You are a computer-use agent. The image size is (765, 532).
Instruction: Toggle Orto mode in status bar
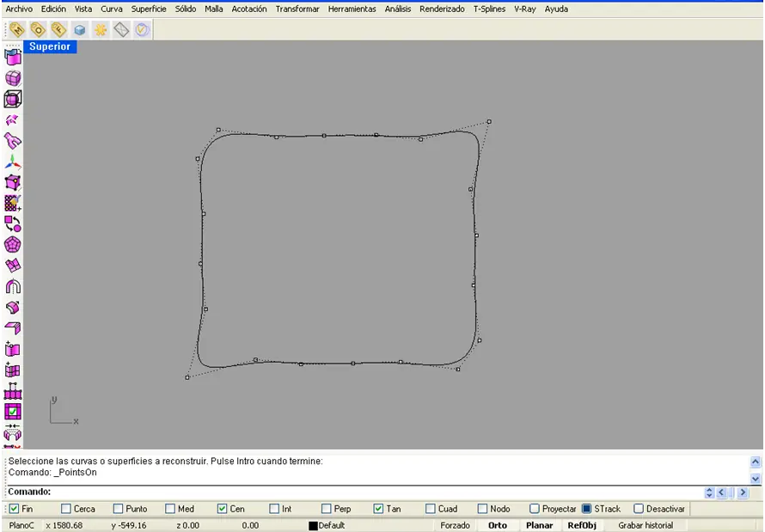pyautogui.click(x=497, y=525)
